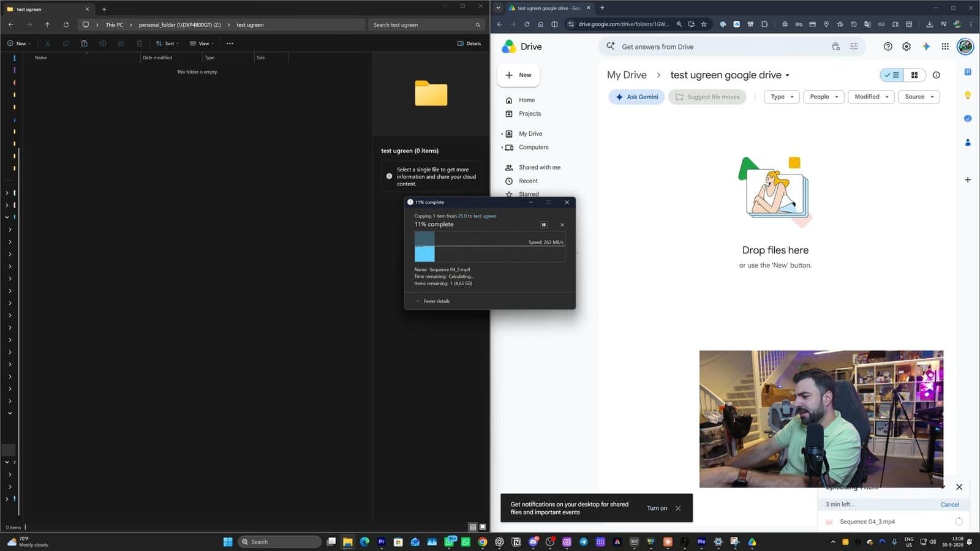Viewport: 980px width, 551px height.
Task: Bookmark this page with the star icon
Action: pyautogui.click(x=704, y=24)
